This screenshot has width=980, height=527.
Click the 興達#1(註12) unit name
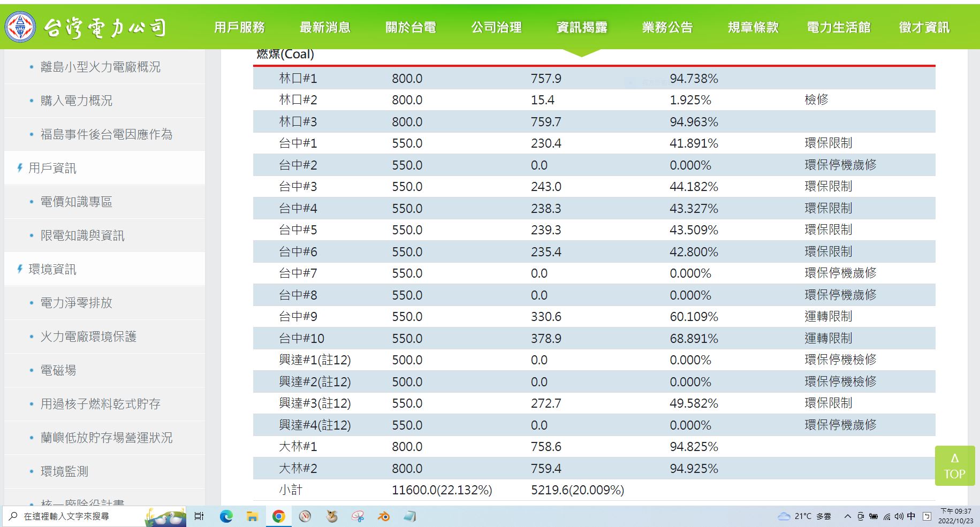tap(315, 360)
